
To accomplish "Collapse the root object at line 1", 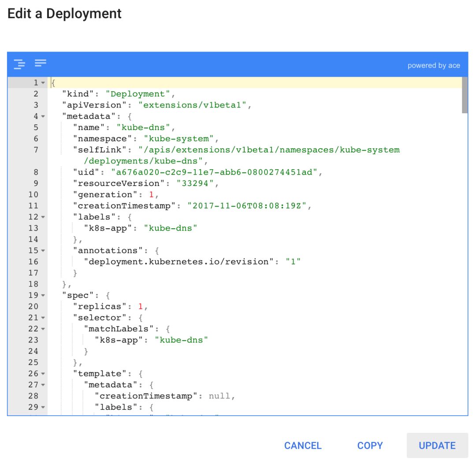I will (x=43, y=83).
